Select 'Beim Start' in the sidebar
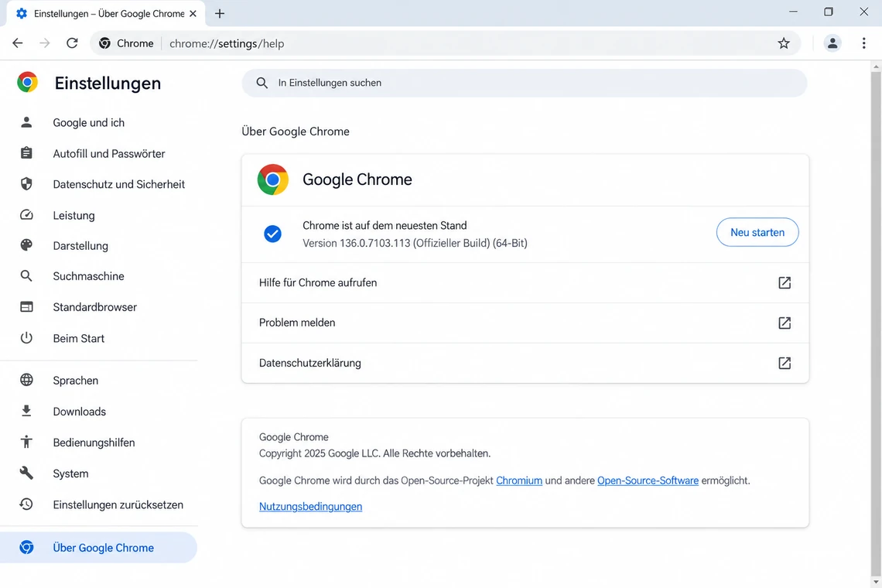This screenshot has width=882, height=588. click(x=98, y=338)
